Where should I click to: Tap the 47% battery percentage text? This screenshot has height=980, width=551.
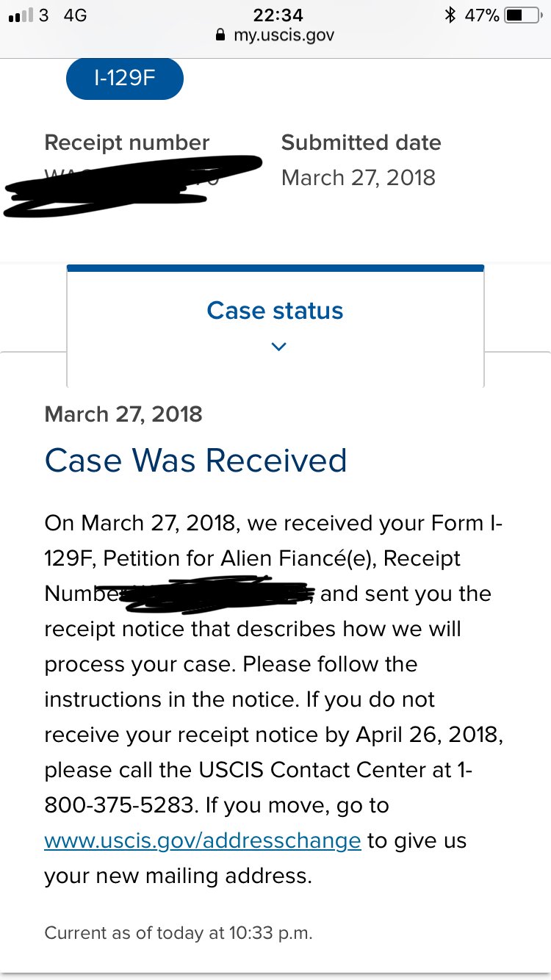(x=483, y=15)
